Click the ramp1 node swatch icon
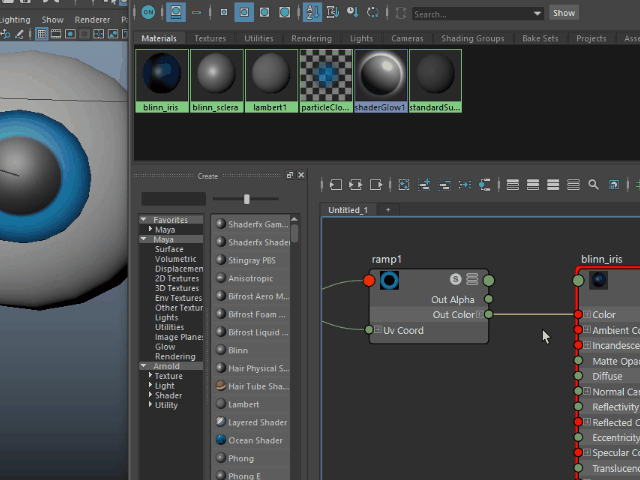640x480 pixels. [x=389, y=280]
